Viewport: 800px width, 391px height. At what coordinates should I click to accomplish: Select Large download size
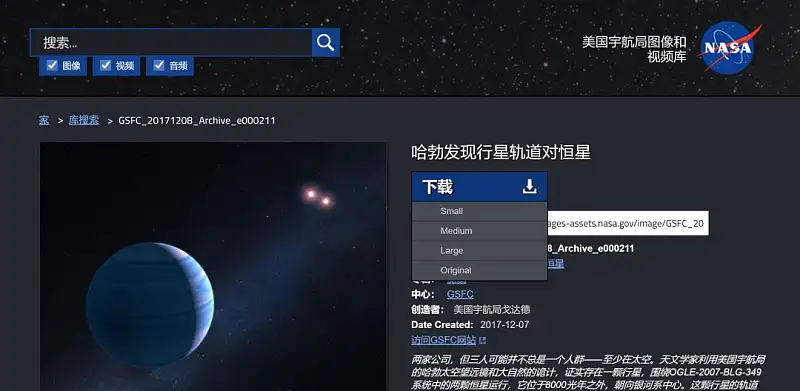pyautogui.click(x=479, y=251)
